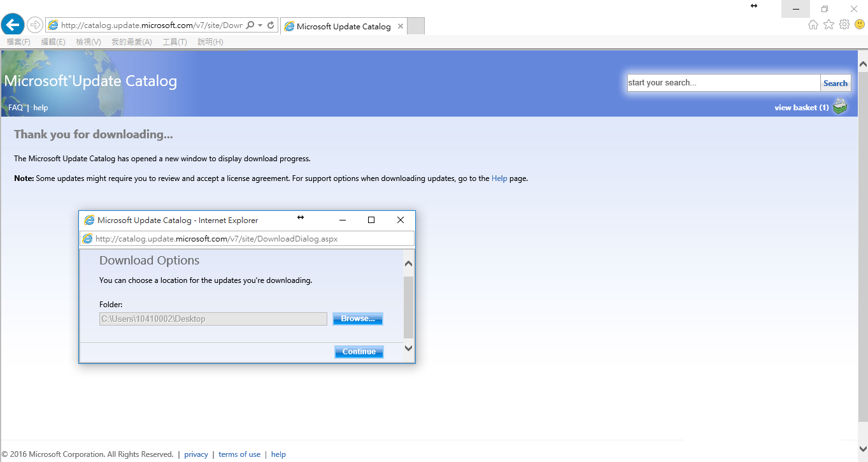Expand the address bar autocomplete dropdown arrow
868x462 pixels.
coord(260,25)
